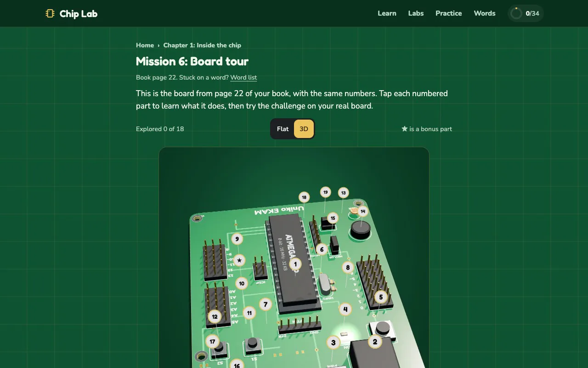Viewport: 588px width, 368px height.
Task: Tap board marker 10
Action: (242, 283)
